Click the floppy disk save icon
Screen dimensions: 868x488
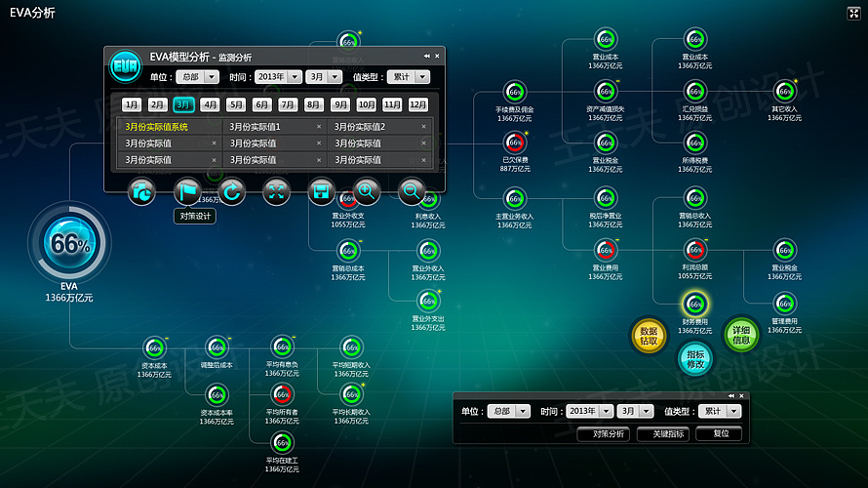(322, 191)
